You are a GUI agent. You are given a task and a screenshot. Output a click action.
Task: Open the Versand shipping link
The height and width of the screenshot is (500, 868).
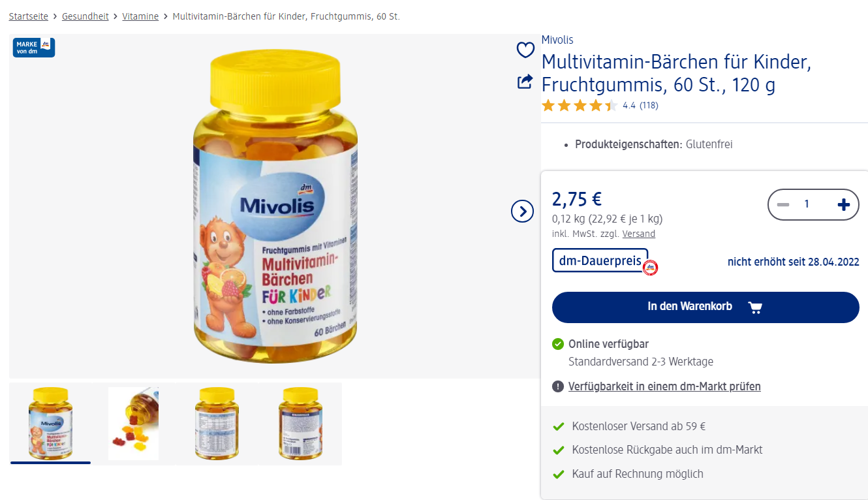638,234
